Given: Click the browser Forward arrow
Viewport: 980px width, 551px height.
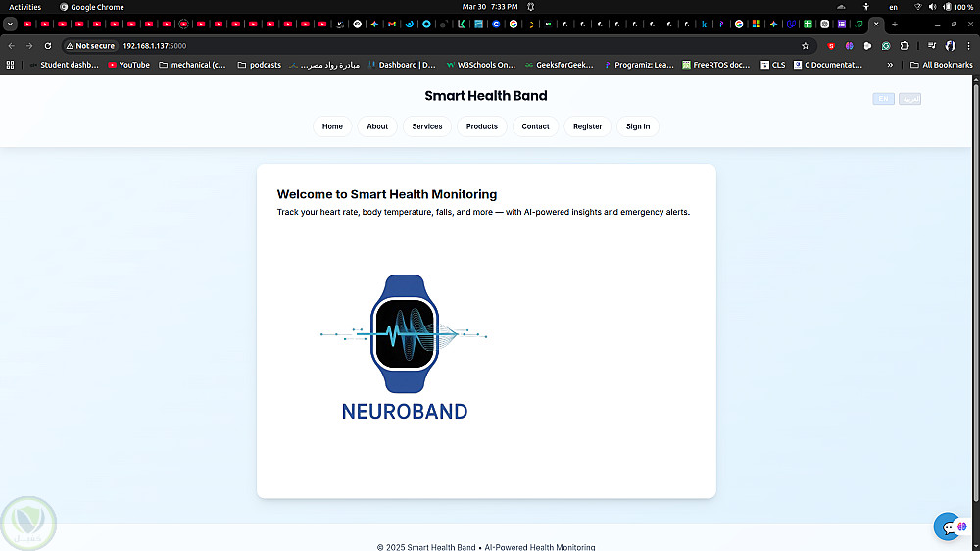Looking at the screenshot, I should pos(29,46).
